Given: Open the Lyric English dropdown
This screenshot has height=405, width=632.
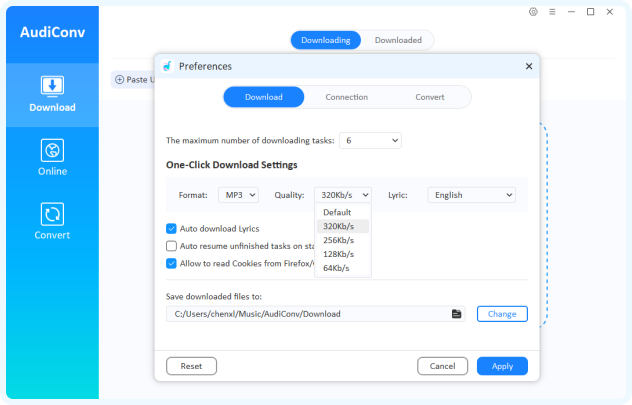Looking at the screenshot, I should coord(472,195).
